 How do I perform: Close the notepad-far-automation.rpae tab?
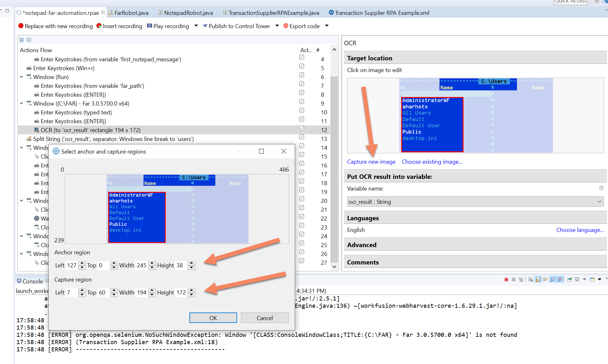click(103, 12)
